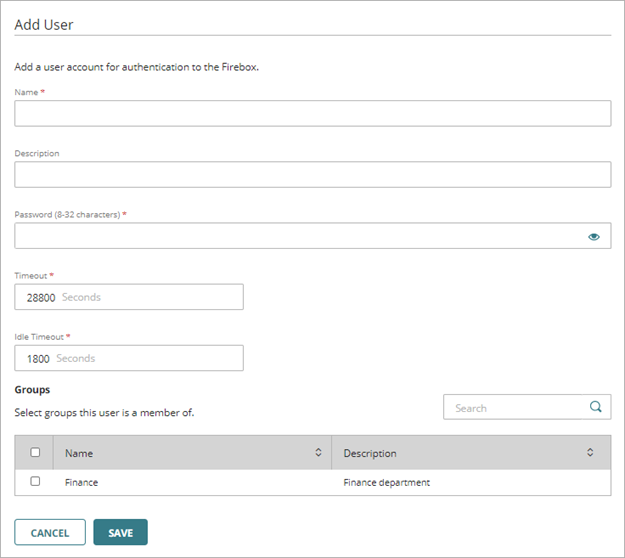The height and width of the screenshot is (558, 625).
Task: Focus the Name text field
Action: pos(312,113)
